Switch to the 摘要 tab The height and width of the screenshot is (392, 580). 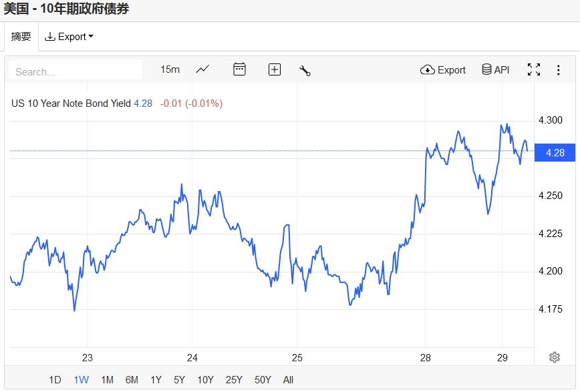click(x=21, y=37)
